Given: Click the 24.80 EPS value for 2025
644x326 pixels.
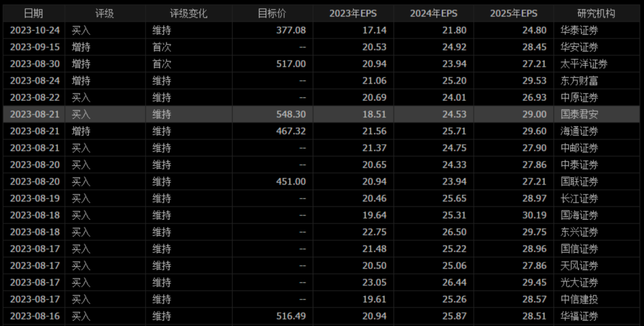Looking at the screenshot, I should 534,30.
